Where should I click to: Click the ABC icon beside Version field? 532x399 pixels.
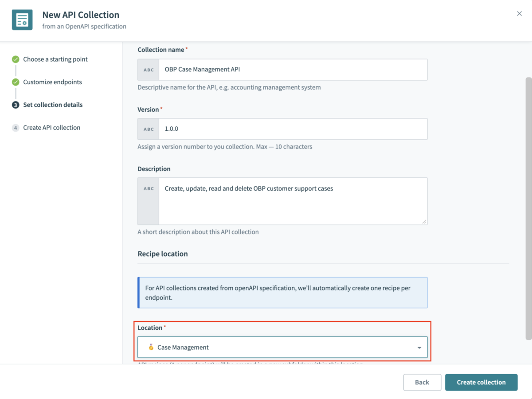(148, 129)
